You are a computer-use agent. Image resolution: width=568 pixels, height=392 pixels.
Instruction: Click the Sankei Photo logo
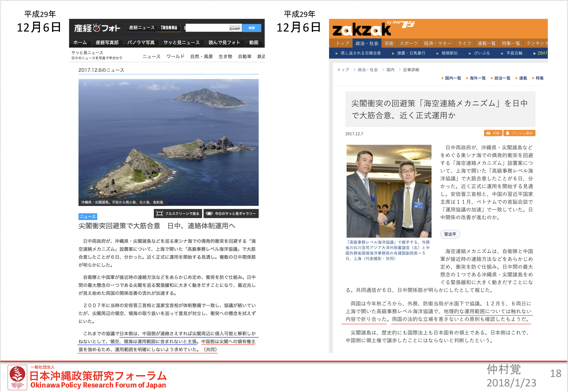coord(97,28)
